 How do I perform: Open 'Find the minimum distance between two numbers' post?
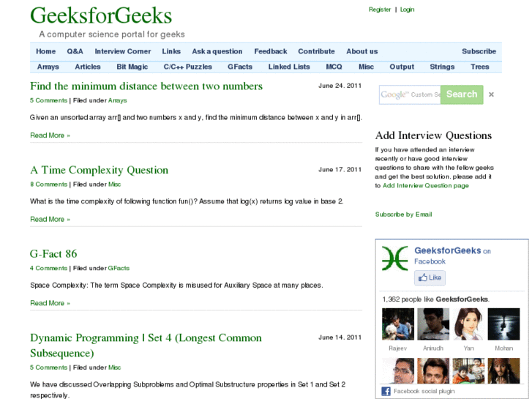pos(146,86)
